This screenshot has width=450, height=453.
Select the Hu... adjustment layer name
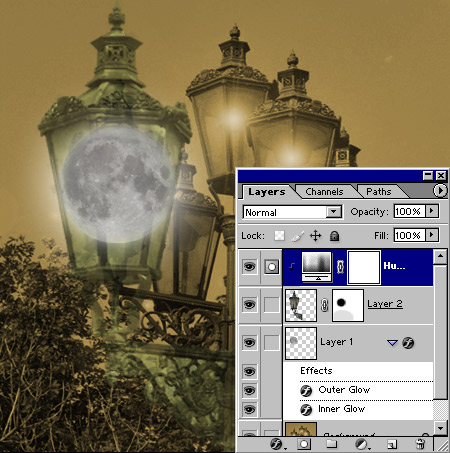[x=394, y=266]
